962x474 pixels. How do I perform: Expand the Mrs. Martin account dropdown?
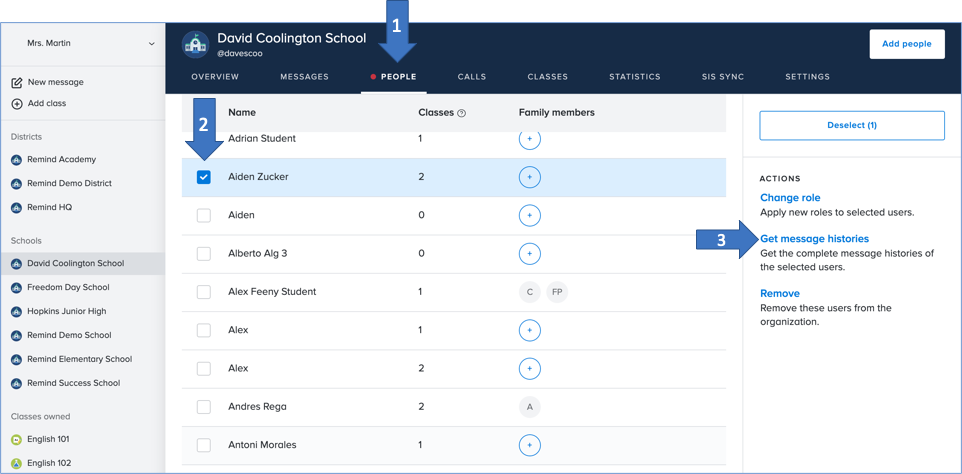point(151,44)
